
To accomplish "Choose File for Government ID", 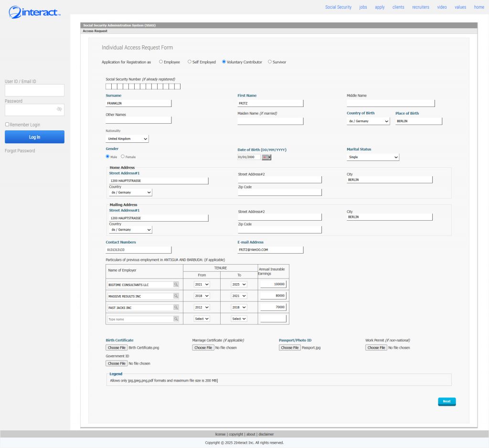I will [x=117, y=363].
